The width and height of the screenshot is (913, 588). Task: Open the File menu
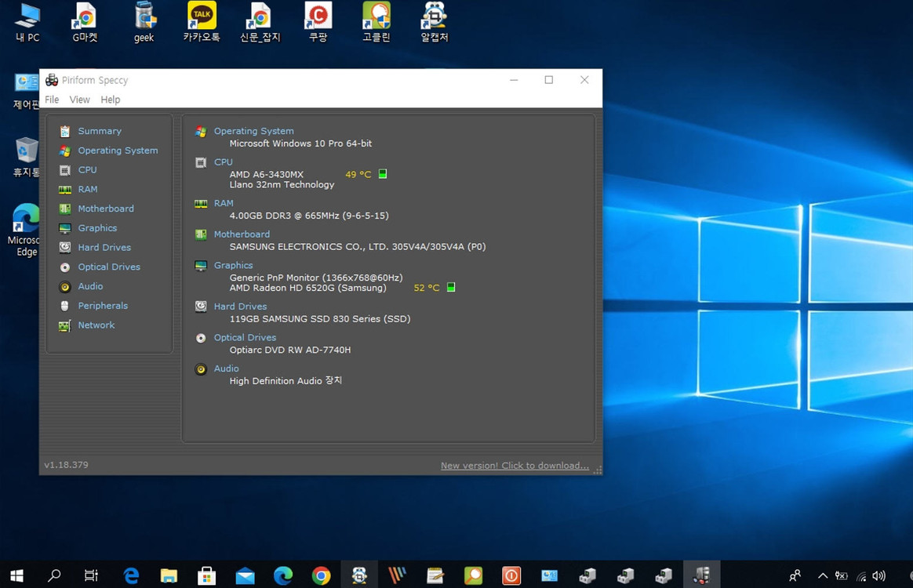[52, 100]
